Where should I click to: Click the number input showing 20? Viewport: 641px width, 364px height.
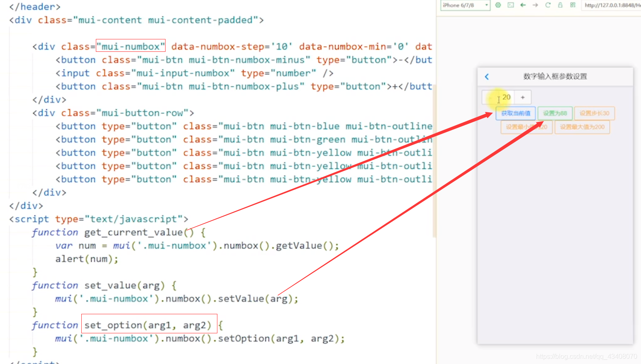[x=506, y=97]
